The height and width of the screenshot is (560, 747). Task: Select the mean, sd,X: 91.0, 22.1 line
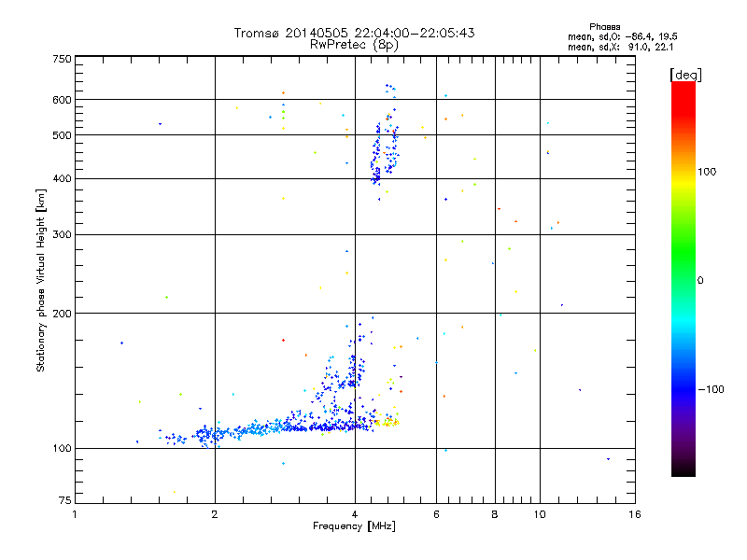click(x=622, y=47)
